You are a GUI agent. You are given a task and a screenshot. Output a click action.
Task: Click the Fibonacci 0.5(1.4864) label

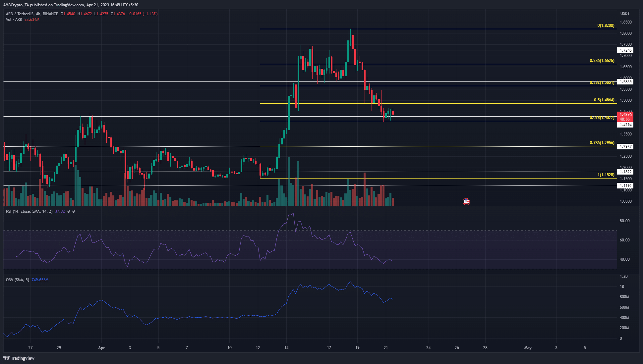click(x=604, y=100)
